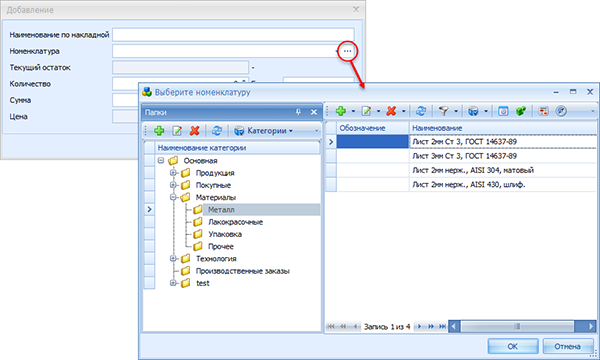Viewport: 600px width, 360px height.
Task: Open nomenclature picker with ellipsis button
Action: pyautogui.click(x=347, y=51)
